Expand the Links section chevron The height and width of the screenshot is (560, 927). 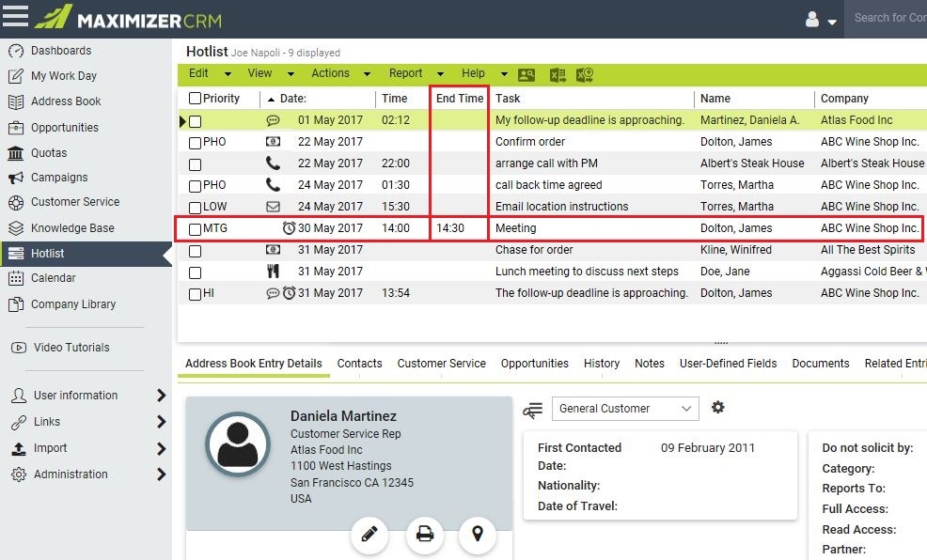[x=162, y=422]
